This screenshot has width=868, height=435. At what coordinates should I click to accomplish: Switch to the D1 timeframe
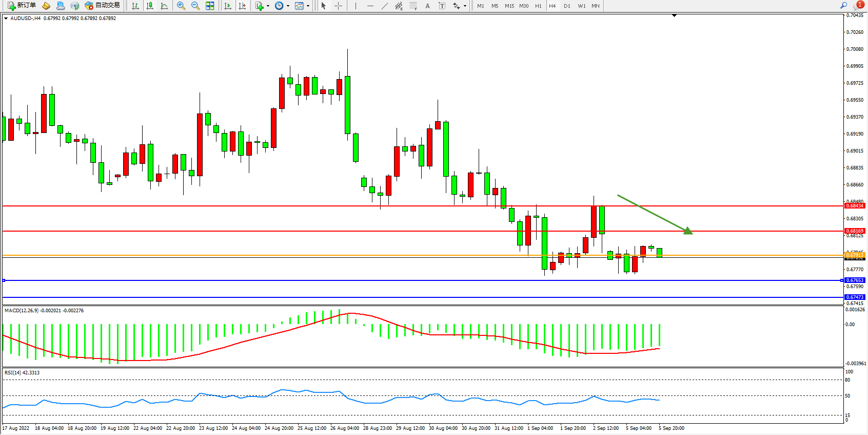pyautogui.click(x=567, y=6)
